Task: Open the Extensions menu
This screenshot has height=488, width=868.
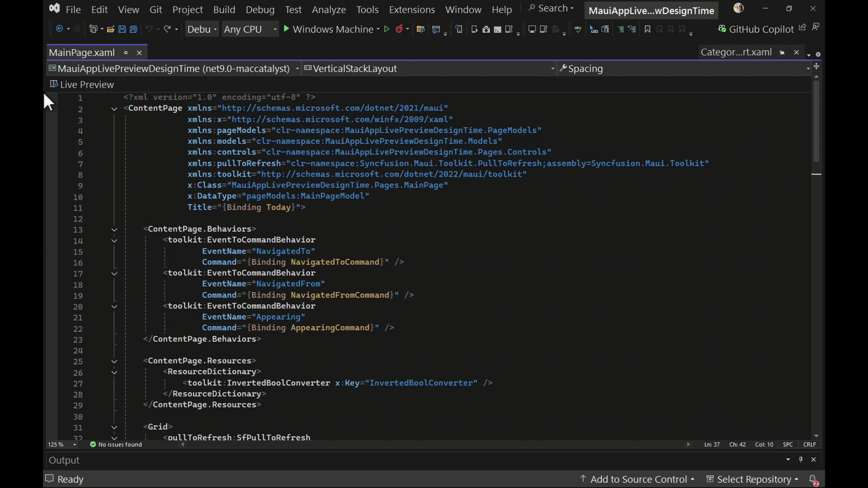Action: (412, 9)
